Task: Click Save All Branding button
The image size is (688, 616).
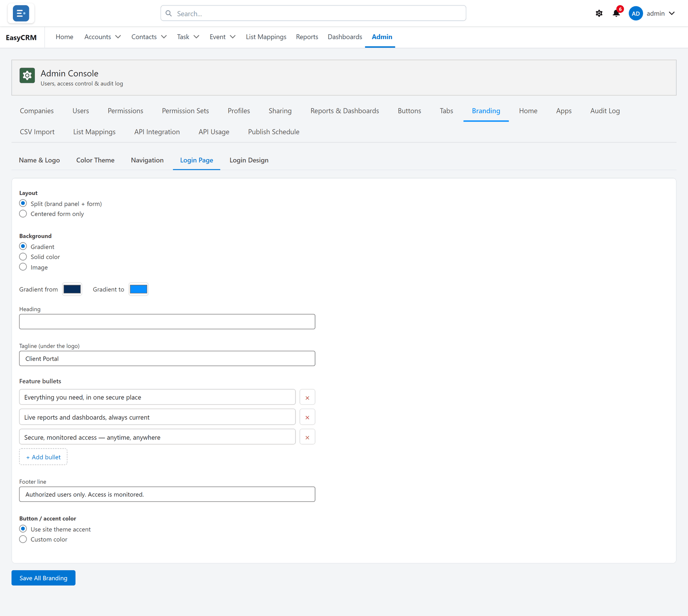Action: (x=43, y=578)
